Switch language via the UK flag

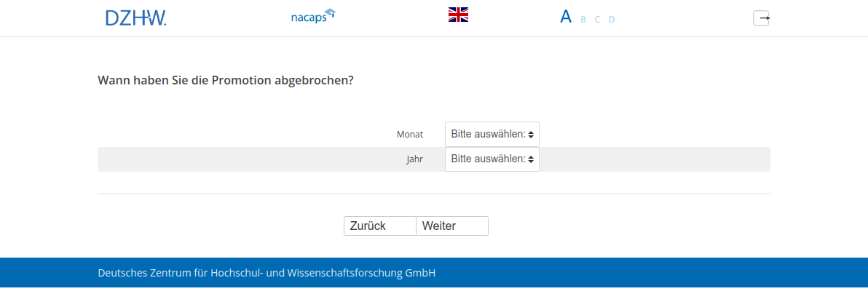(458, 15)
